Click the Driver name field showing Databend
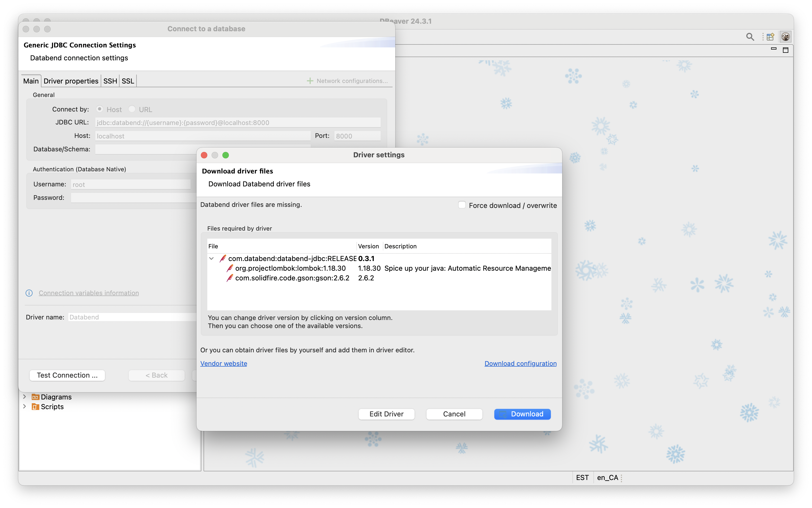Viewport: 812px width, 508px height. (132, 317)
